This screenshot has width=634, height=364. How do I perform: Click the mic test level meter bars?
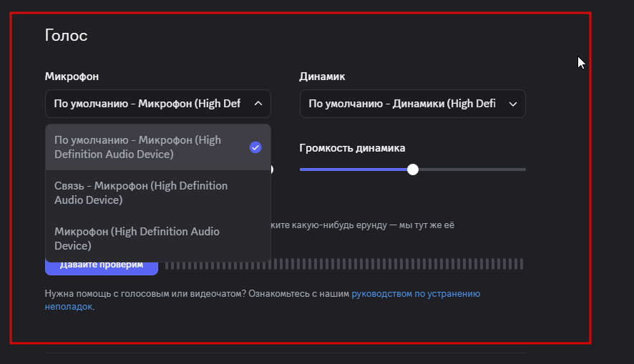pos(344,264)
